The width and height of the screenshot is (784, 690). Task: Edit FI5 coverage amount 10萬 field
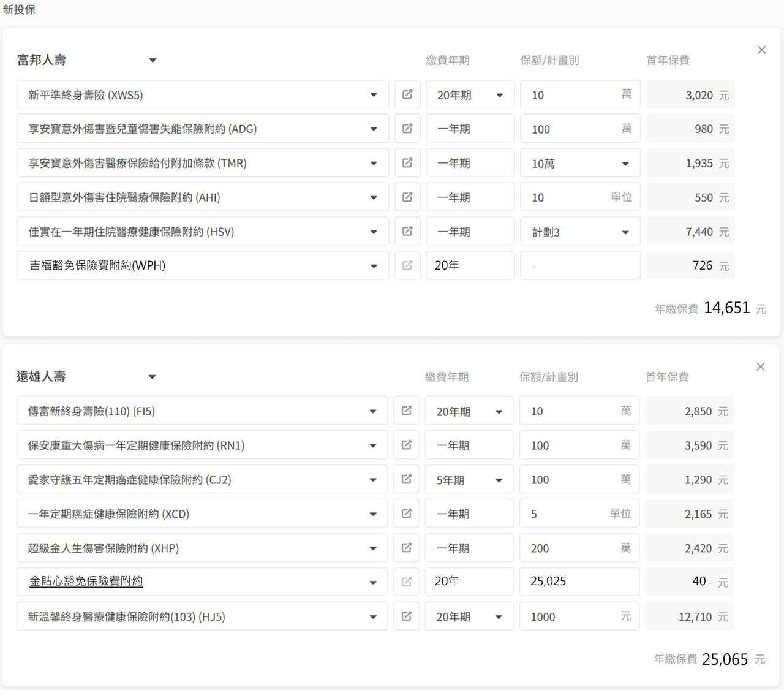point(579,411)
